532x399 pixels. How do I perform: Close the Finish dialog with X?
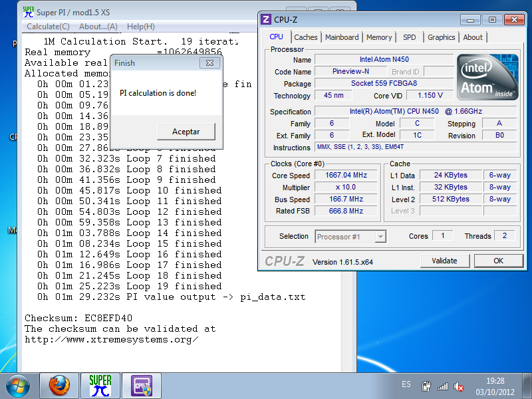tap(209, 63)
